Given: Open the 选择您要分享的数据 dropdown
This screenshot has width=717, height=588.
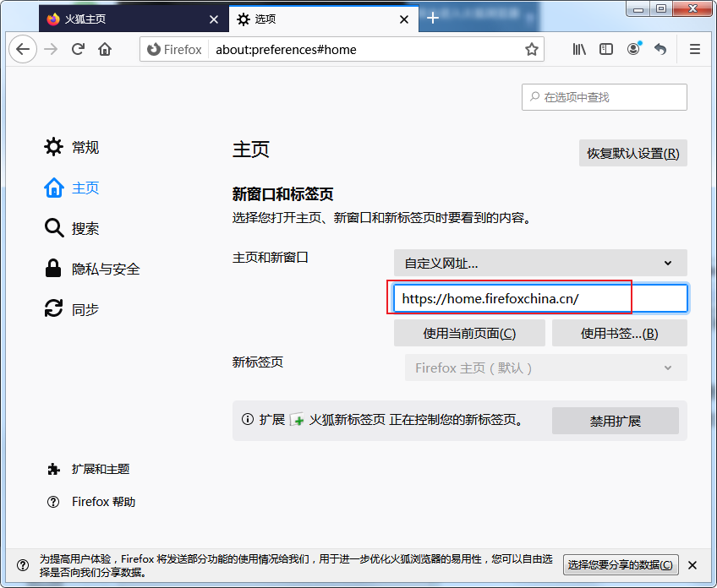Looking at the screenshot, I should [x=621, y=564].
